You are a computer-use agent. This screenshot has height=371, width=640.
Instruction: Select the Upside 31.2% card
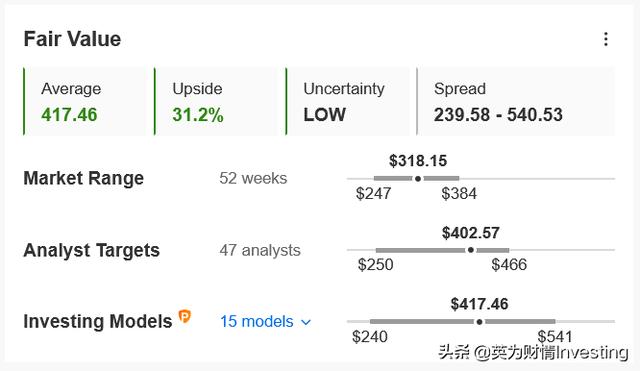point(216,102)
